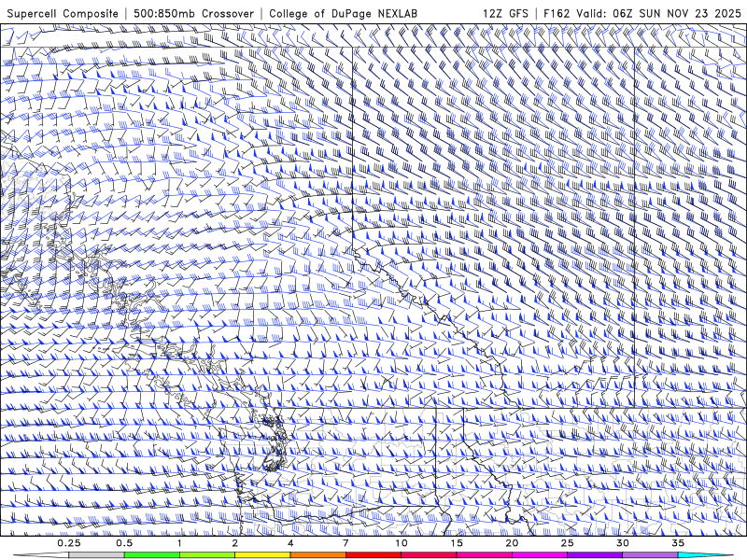Select the yellow-green 1–2 color bar segment
Image resolution: width=747 pixels, height=560 pixels.
[207, 555]
